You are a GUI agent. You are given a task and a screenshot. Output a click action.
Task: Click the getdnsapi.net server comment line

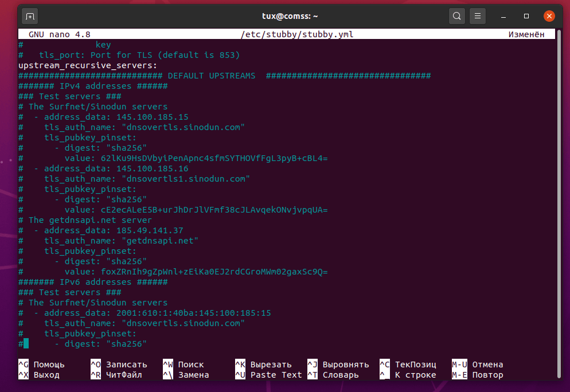click(85, 220)
